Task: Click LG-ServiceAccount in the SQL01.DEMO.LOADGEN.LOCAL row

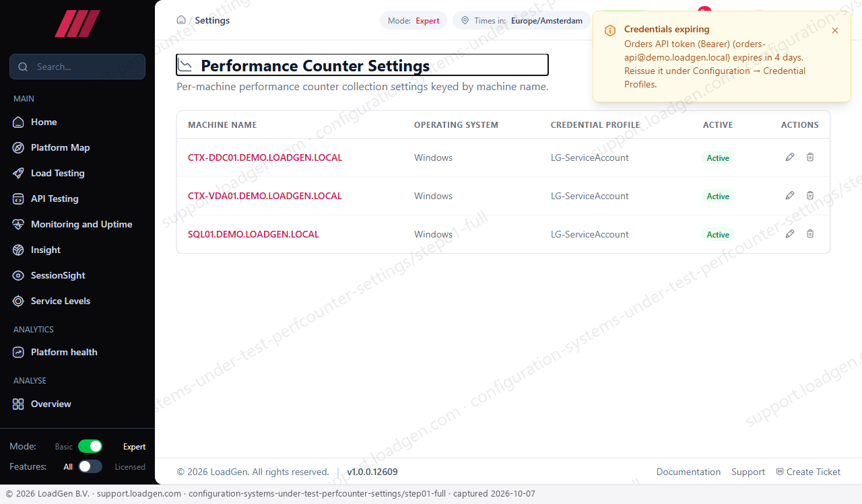Action: [590, 234]
